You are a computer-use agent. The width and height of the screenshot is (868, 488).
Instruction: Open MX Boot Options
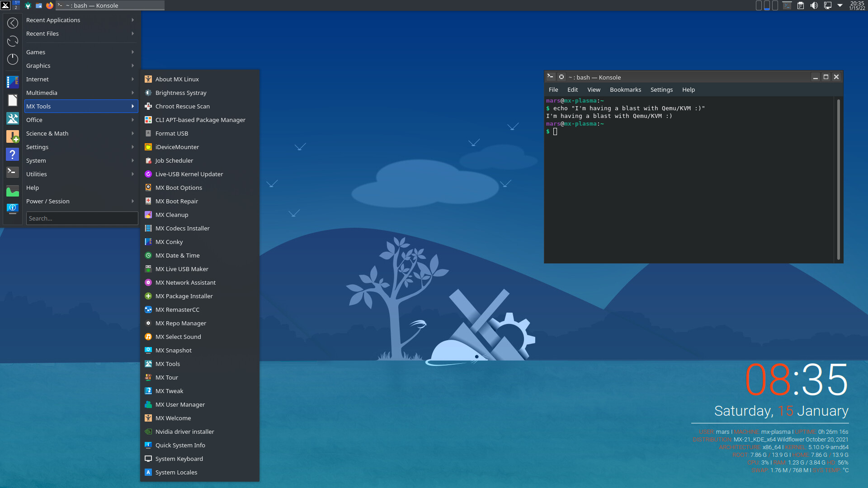coord(199,188)
